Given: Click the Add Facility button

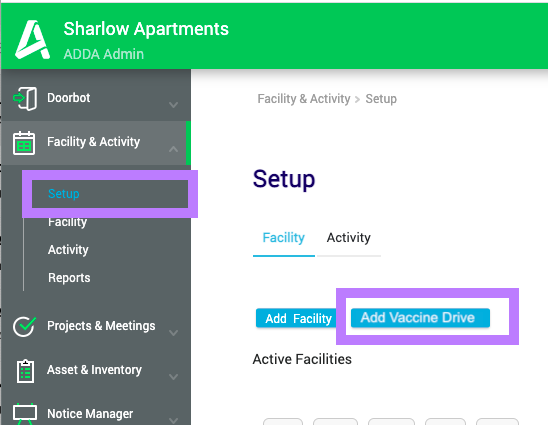Looking at the screenshot, I should 298,318.
